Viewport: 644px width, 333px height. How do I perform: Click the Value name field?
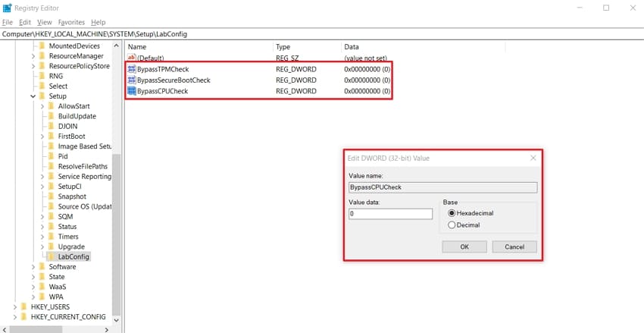(x=442, y=187)
